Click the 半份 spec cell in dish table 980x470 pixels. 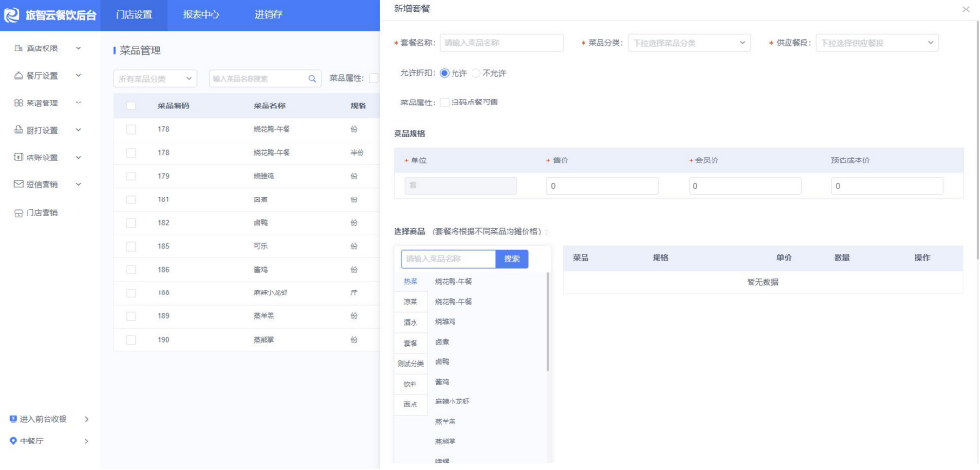pos(357,153)
